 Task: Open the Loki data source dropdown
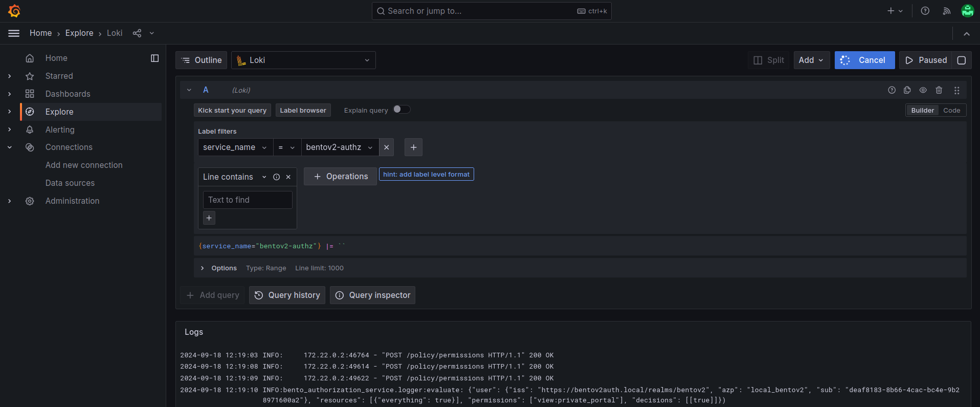pyautogui.click(x=303, y=60)
